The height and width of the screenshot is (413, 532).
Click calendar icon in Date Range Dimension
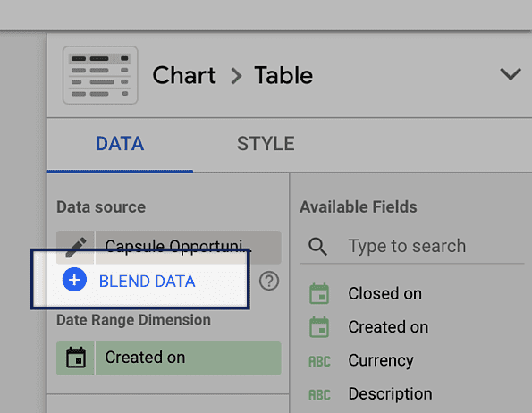(76, 358)
